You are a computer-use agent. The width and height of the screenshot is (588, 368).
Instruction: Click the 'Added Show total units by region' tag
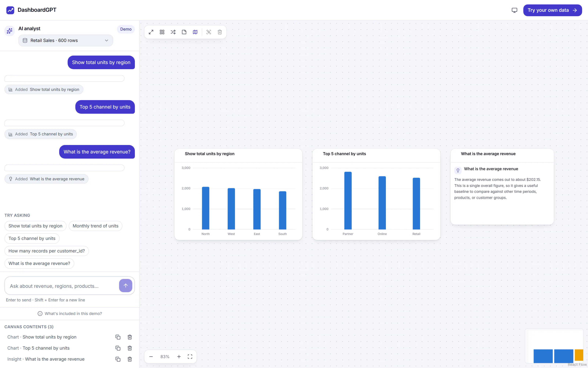[44, 90]
